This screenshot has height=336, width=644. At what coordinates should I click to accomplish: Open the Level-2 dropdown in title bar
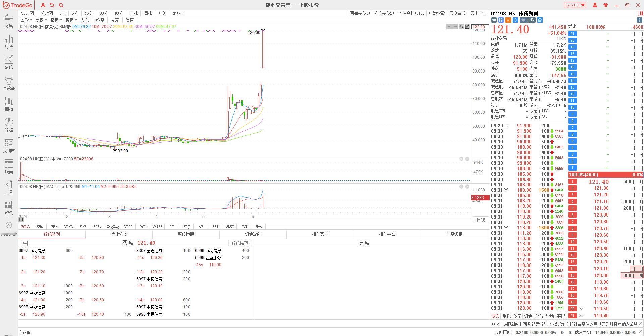click(575, 5)
